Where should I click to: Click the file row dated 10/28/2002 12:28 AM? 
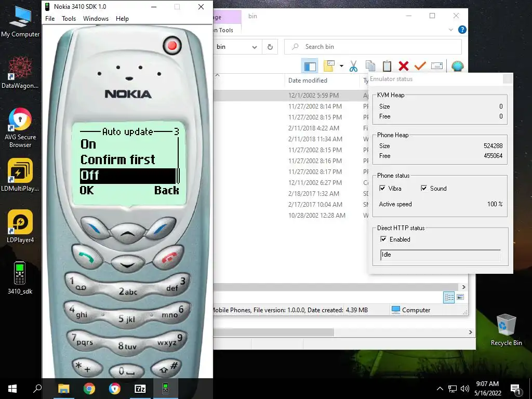coord(292,215)
